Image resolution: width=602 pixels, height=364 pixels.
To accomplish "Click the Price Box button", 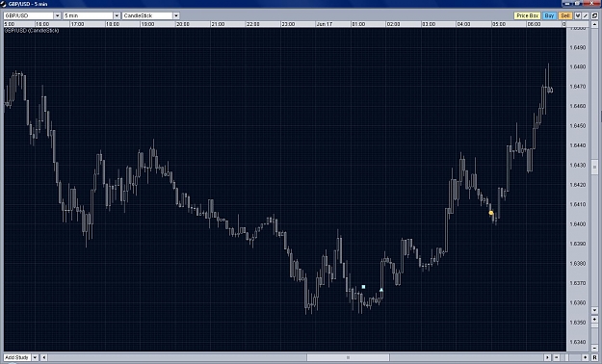I will (527, 15).
